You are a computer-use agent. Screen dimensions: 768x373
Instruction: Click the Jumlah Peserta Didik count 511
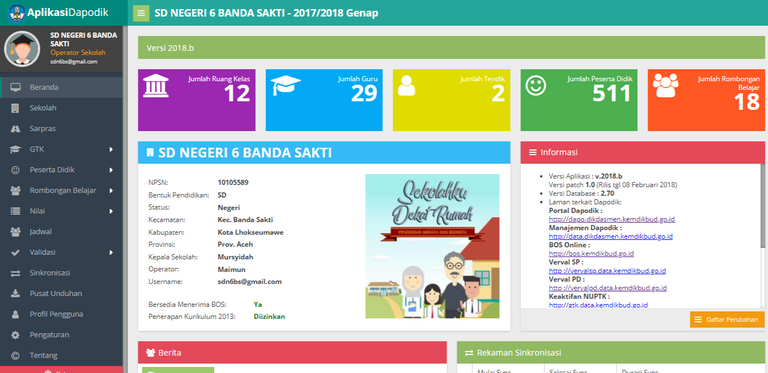pos(611,93)
